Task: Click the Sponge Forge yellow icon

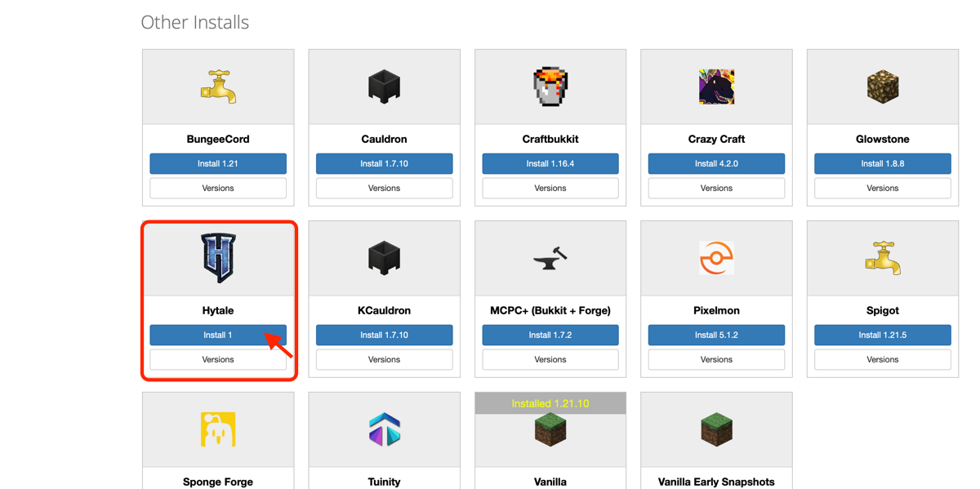Action: (218, 429)
